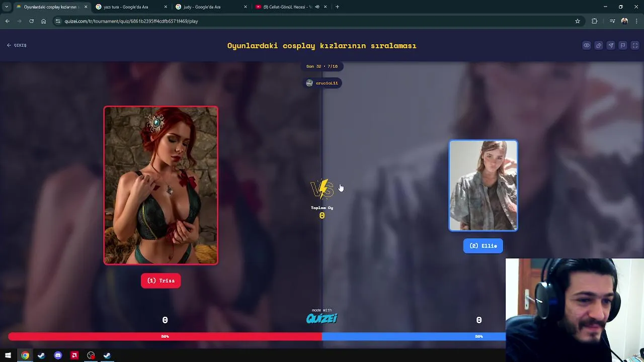Open Discord from the taskbar
Screen dimensions: 644x362
tap(58, 355)
